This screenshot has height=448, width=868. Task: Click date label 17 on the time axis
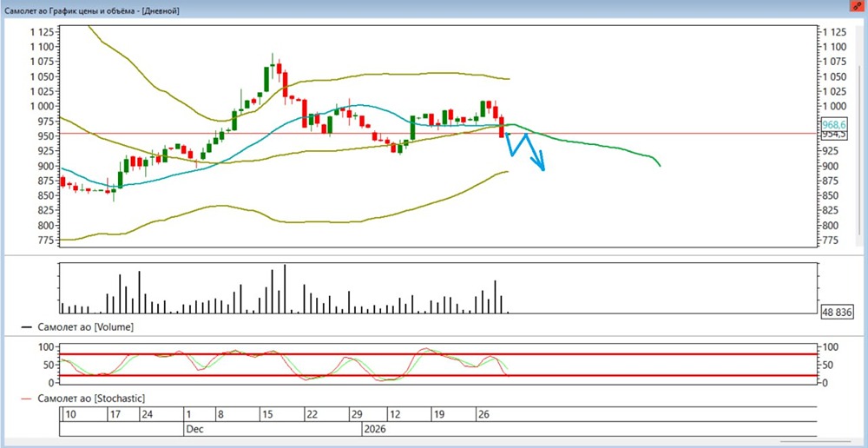pos(114,415)
